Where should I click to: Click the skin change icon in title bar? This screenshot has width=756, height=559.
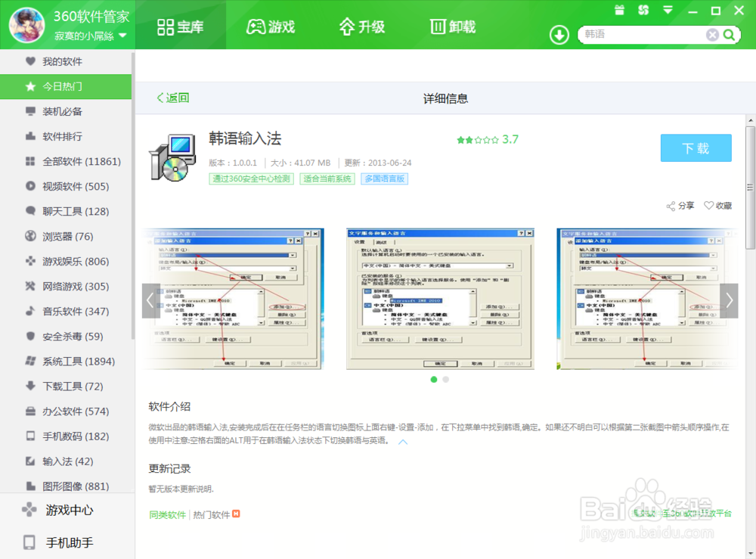pyautogui.click(x=643, y=10)
